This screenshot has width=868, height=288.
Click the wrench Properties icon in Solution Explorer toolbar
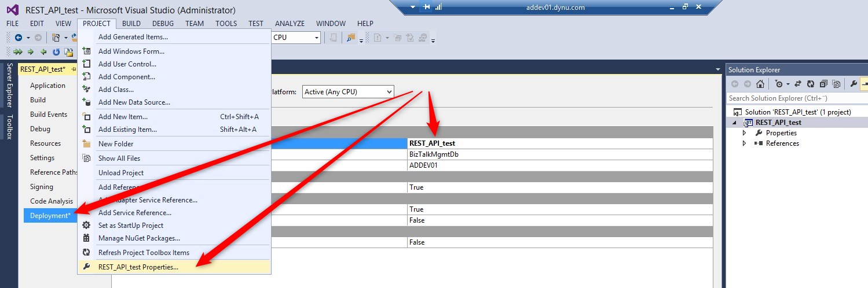(854, 84)
